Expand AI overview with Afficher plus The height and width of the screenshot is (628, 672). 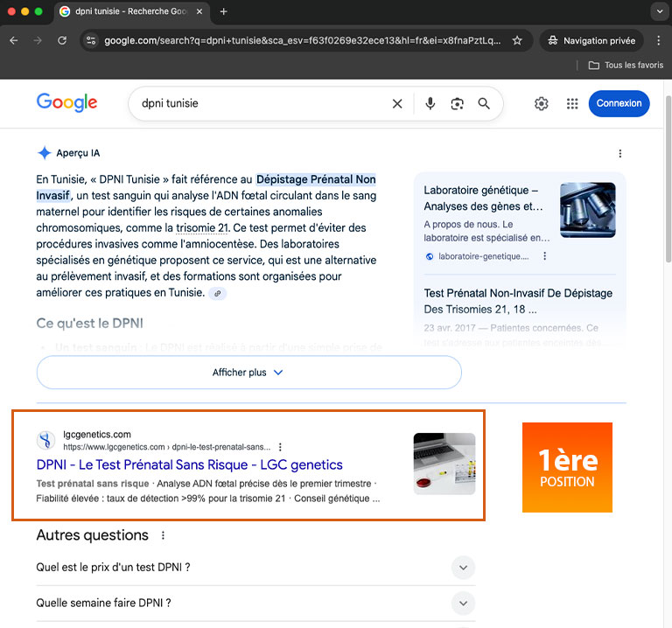point(248,373)
